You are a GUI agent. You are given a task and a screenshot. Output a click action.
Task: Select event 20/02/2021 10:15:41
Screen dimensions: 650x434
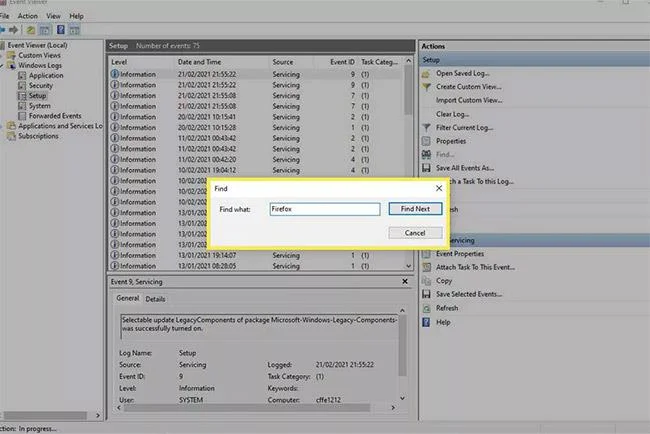tap(255, 117)
